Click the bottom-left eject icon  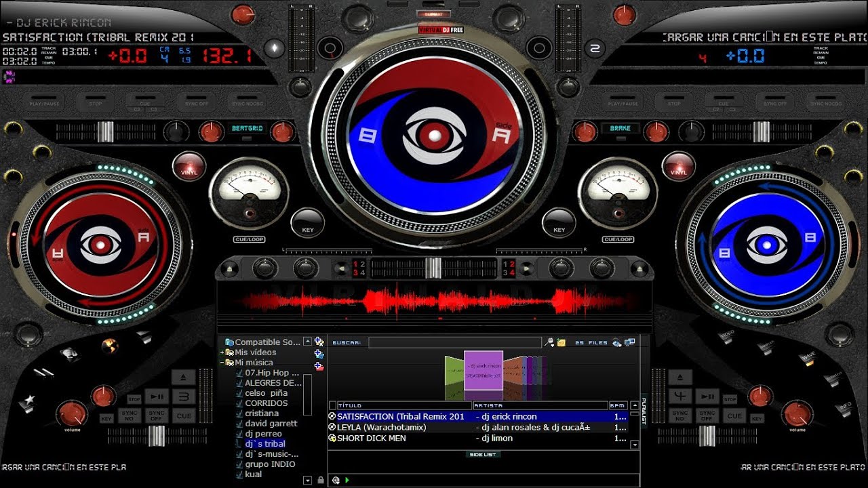click(184, 378)
